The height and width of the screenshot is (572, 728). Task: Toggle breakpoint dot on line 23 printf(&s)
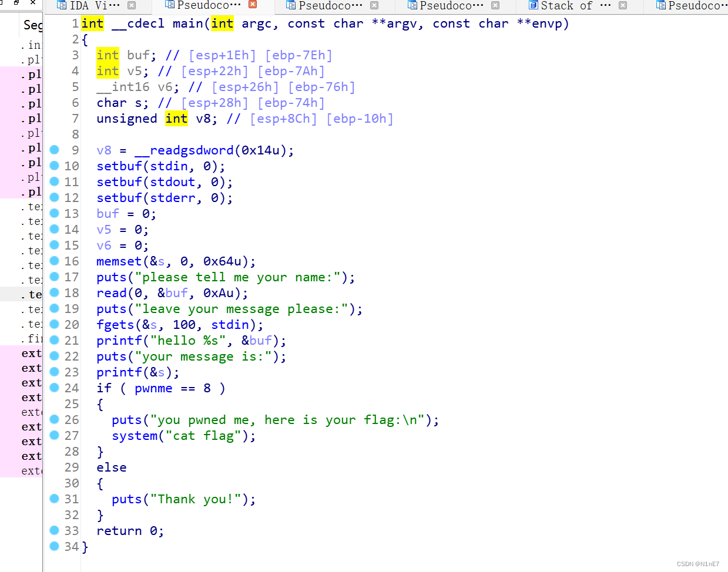click(x=54, y=372)
